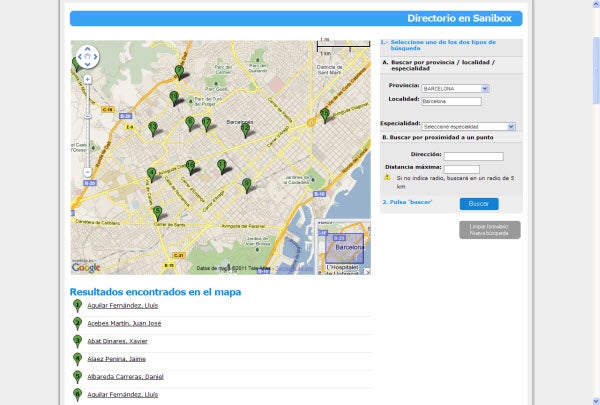
Task: Select map marker number 5
Action: pos(157,212)
